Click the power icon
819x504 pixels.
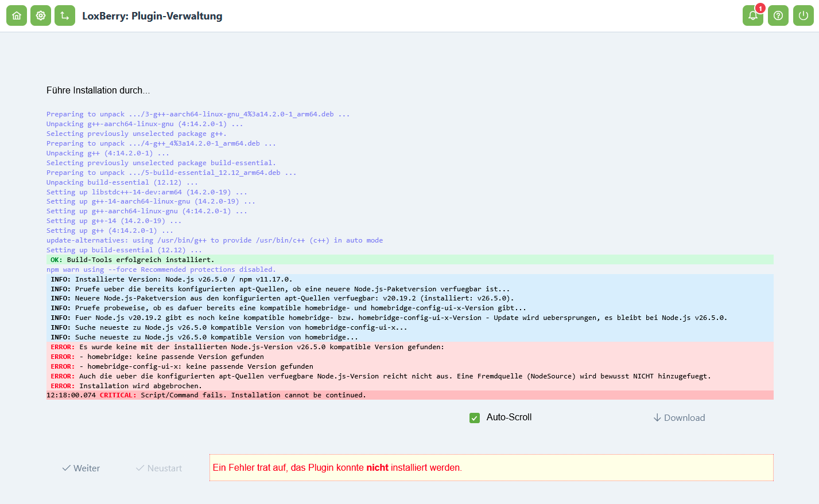(804, 15)
